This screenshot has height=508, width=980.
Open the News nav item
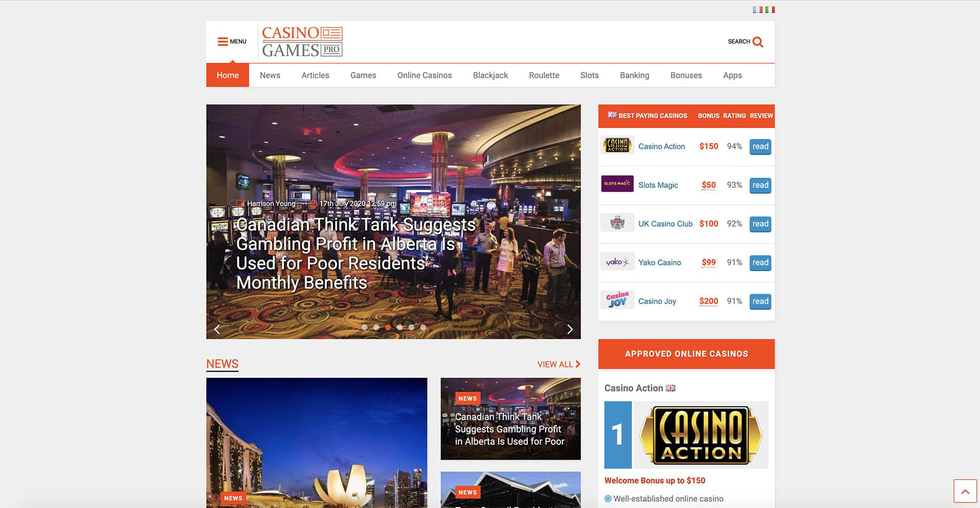(270, 75)
